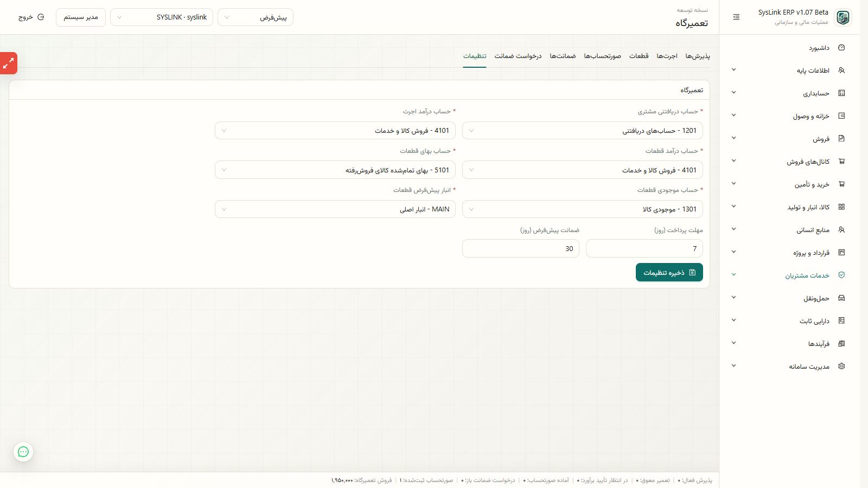Open the فرآیندها sidebar menu item
Image resolution: width=868 pixels, height=488 pixels.
point(790,344)
